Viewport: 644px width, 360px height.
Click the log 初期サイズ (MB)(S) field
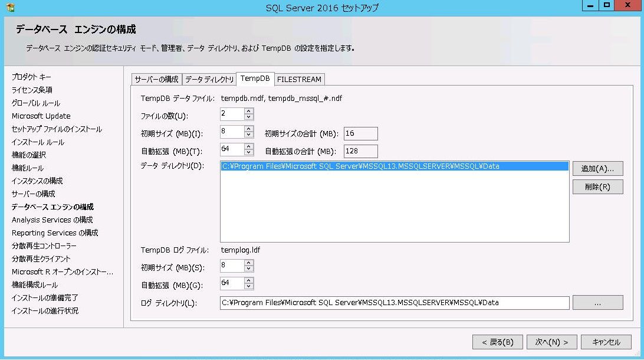(232, 266)
